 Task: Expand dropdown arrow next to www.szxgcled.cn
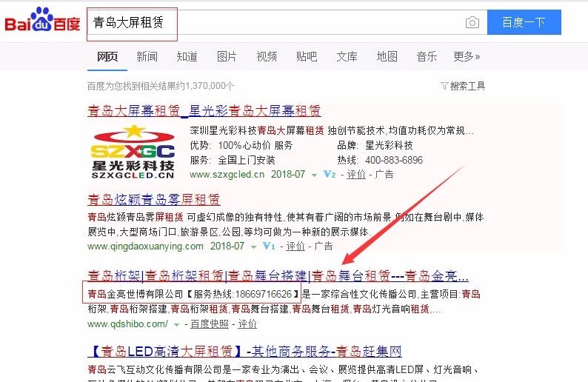[314, 175]
